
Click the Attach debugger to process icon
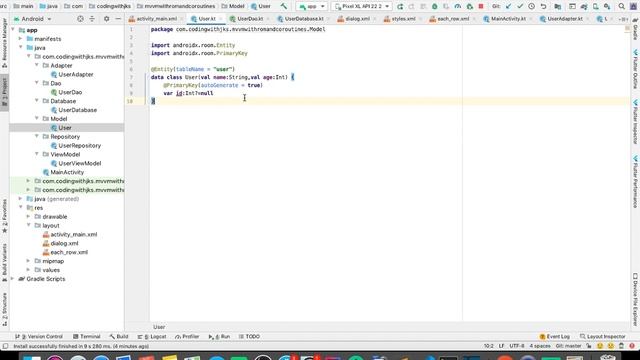click(x=470, y=7)
